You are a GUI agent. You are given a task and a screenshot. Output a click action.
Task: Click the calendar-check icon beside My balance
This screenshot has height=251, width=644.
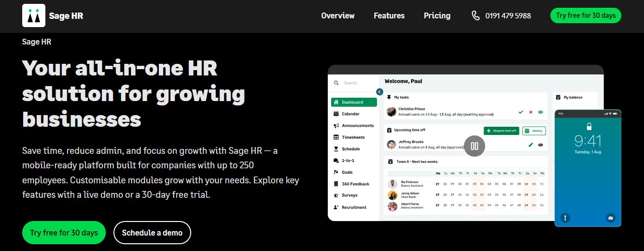[558, 97]
